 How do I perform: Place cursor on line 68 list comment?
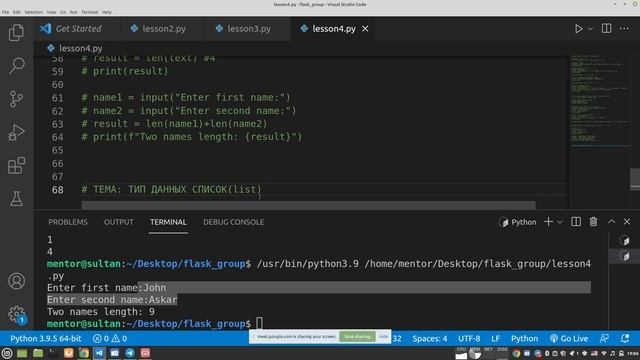pyautogui.click(x=171, y=189)
